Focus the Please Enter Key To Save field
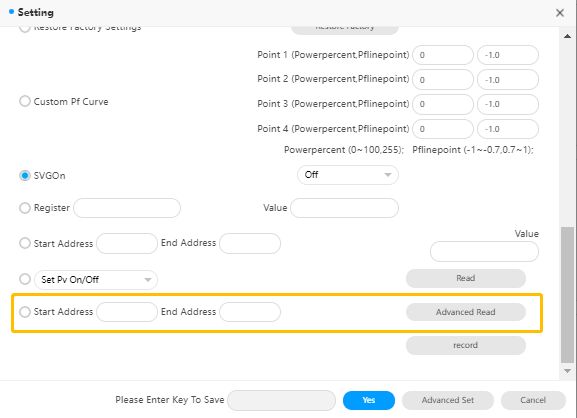This screenshot has width=577, height=418. (x=282, y=400)
